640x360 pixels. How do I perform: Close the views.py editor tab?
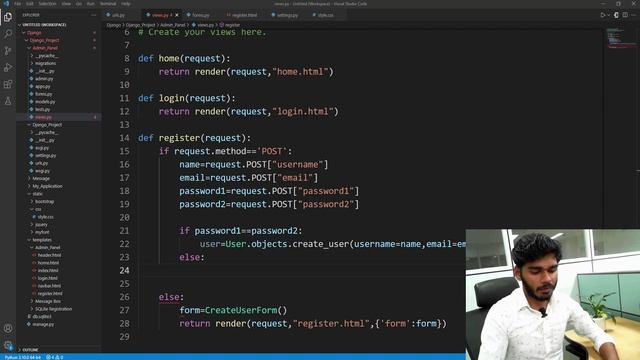coord(177,15)
